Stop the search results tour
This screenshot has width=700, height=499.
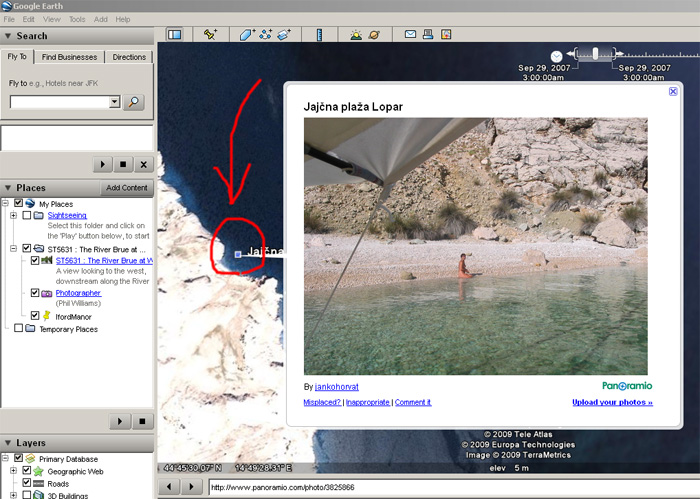point(123,164)
